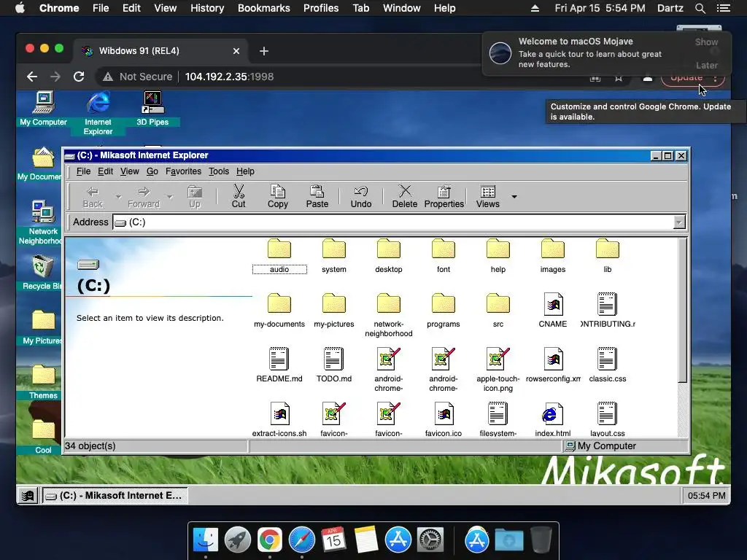
Task: Open the font folder
Action: [x=444, y=256]
